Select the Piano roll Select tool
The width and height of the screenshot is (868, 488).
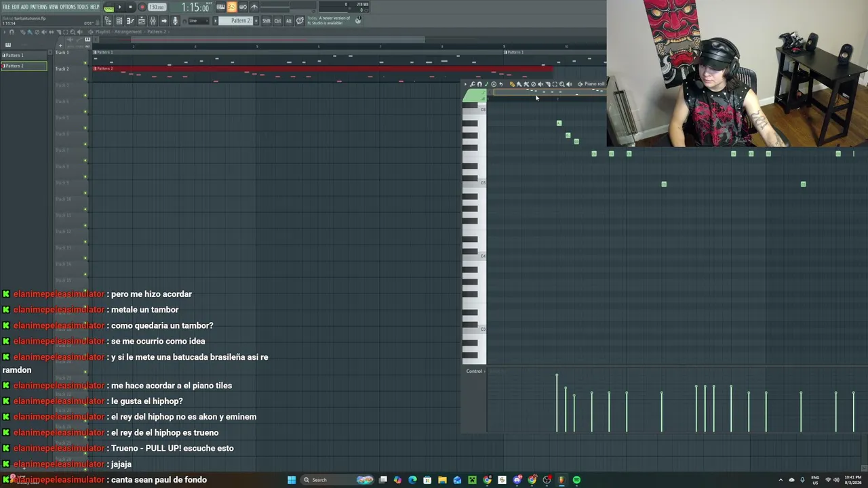[555, 84]
